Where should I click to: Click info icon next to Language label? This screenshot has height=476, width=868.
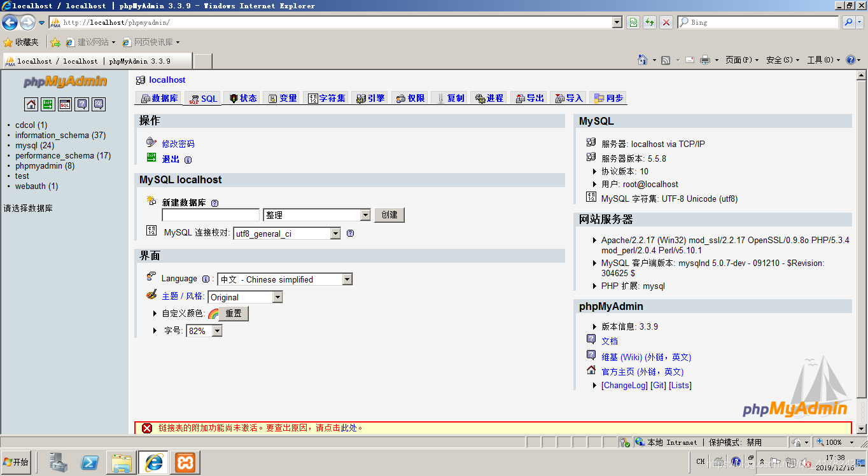pyautogui.click(x=206, y=279)
